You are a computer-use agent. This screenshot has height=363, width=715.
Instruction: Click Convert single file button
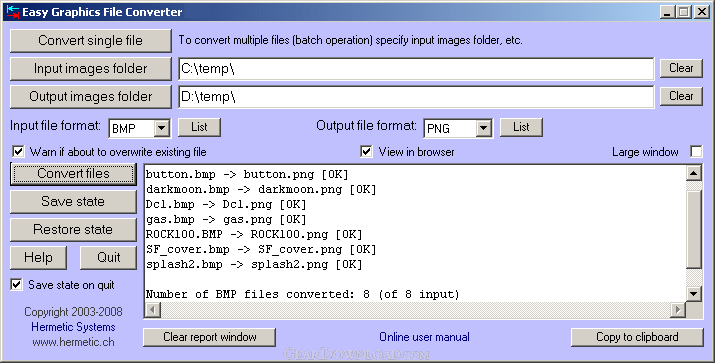pyautogui.click(x=91, y=41)
